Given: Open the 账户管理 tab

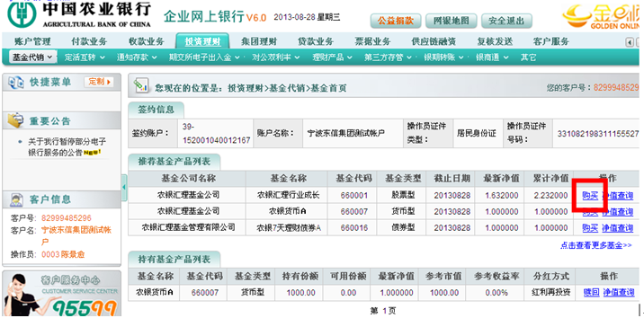Looking at the screenshot, I should pyautogui.click(x=32, y=41).
